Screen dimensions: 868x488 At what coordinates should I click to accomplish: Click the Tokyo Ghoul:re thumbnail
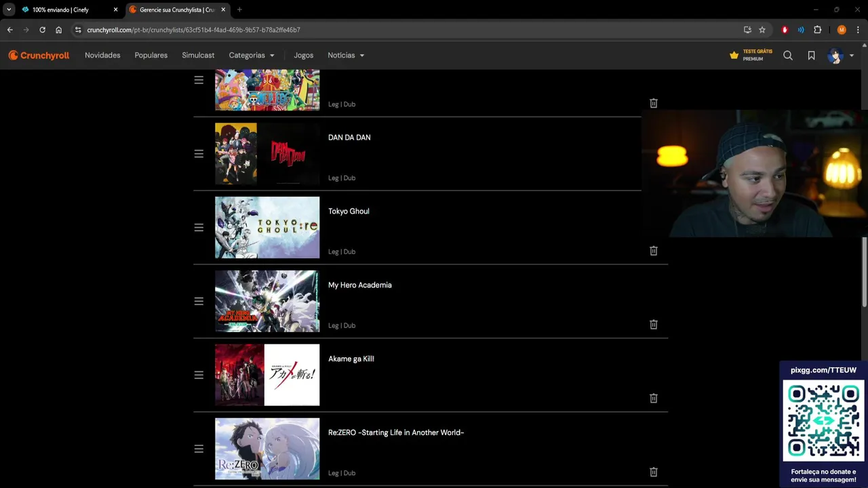tap(267, 228)
